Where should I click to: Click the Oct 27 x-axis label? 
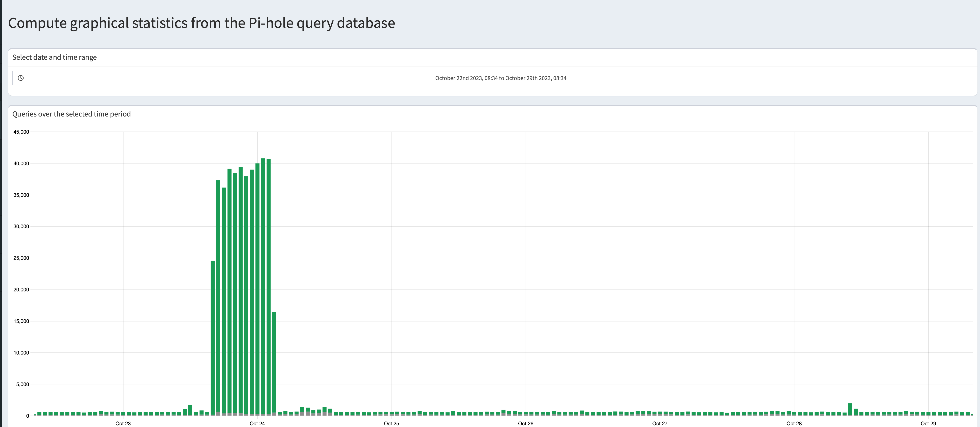pyautogui.click(x=660, y=423)
